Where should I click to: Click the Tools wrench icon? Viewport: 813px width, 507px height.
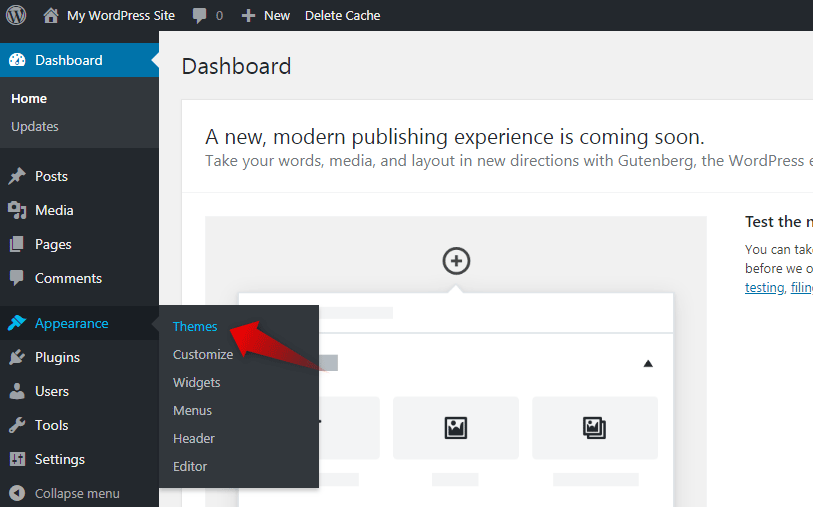pos(17,425)
